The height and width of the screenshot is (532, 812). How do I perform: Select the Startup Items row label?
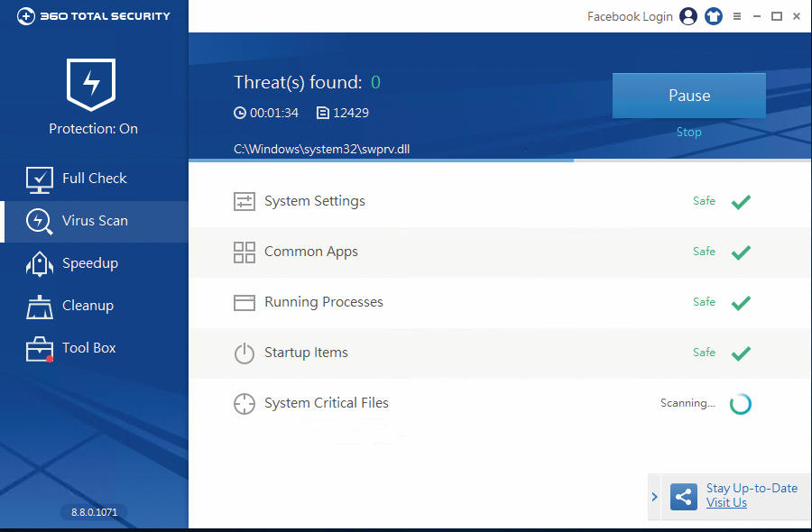(306, 353)
